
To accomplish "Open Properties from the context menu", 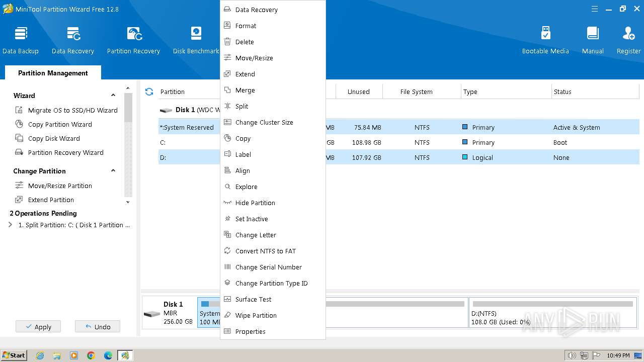I will pyautogui.click(x=273, y=331).
